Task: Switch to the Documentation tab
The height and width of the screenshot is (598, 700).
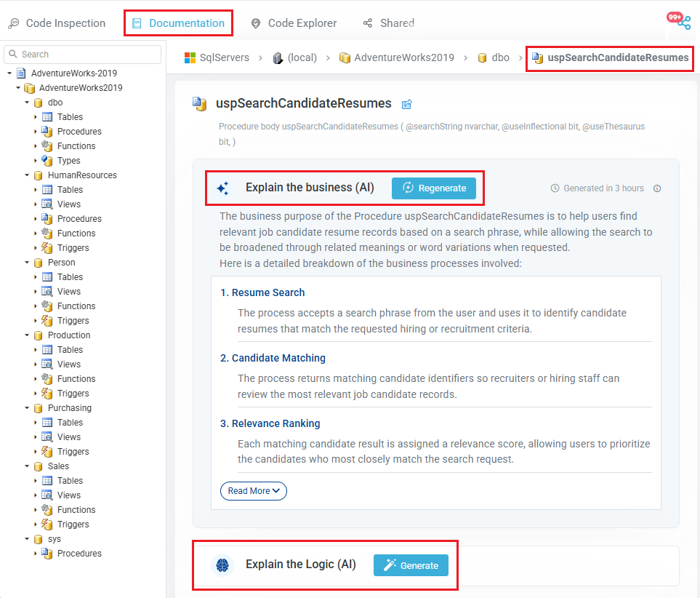Action: pos(179,23)
